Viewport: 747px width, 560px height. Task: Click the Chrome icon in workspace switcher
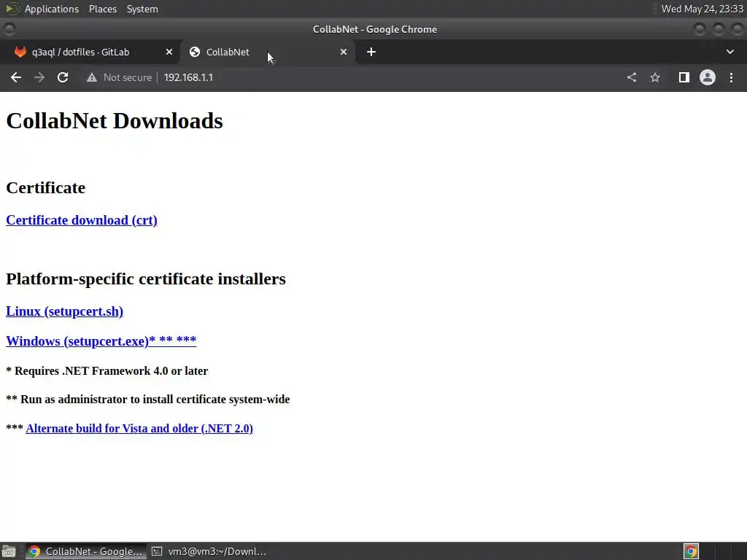[x=691, y=551]
